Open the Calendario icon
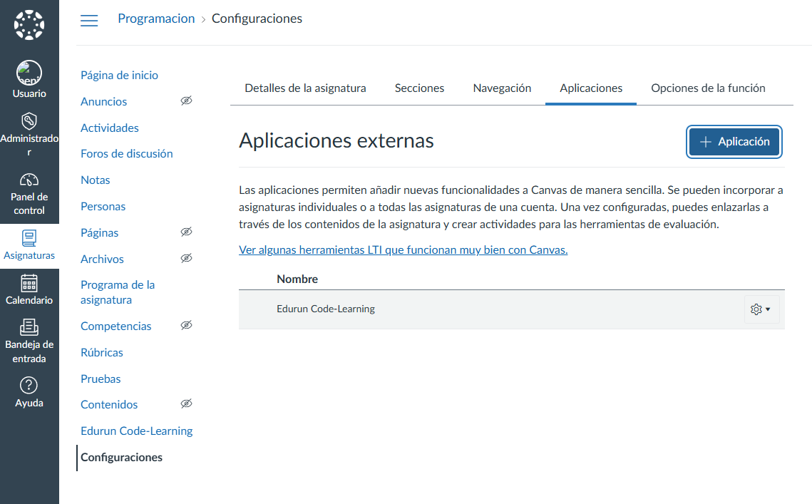Screen dimensions: 812x504 (x=29, y=284)
